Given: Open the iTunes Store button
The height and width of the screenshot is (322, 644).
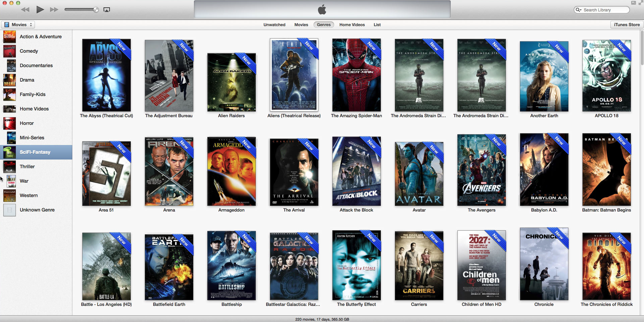Looking at the screenshot, I should point(627,25).
